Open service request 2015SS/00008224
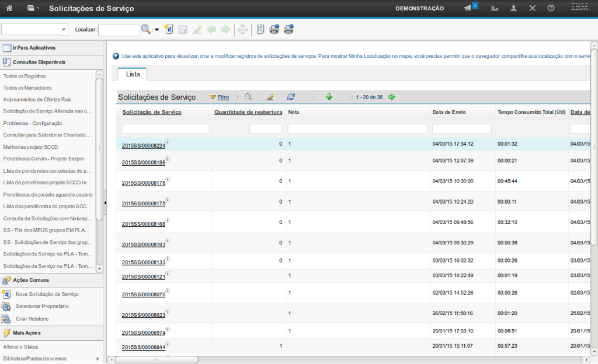Viewport: 598px width, 364px height. (144, 146)
